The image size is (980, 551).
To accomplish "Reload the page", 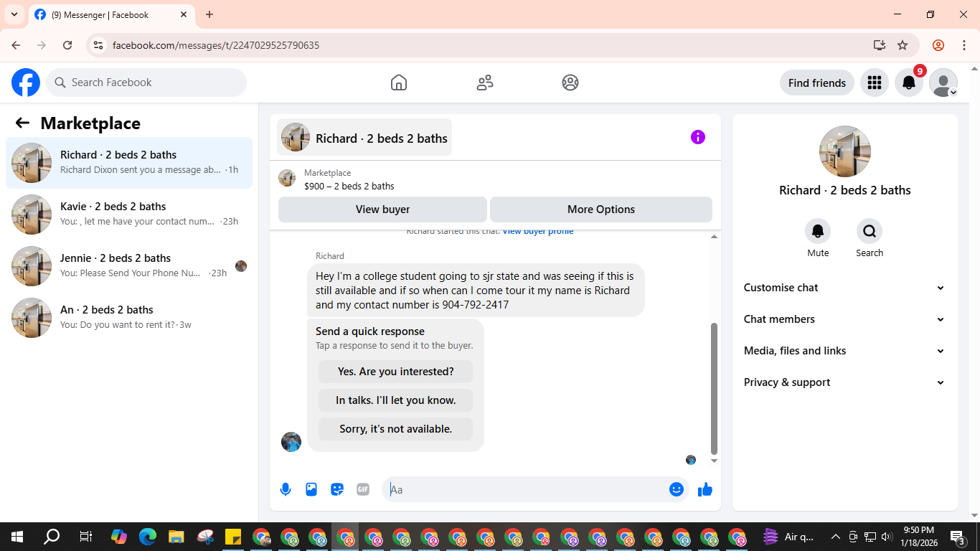I will point(67,45).
